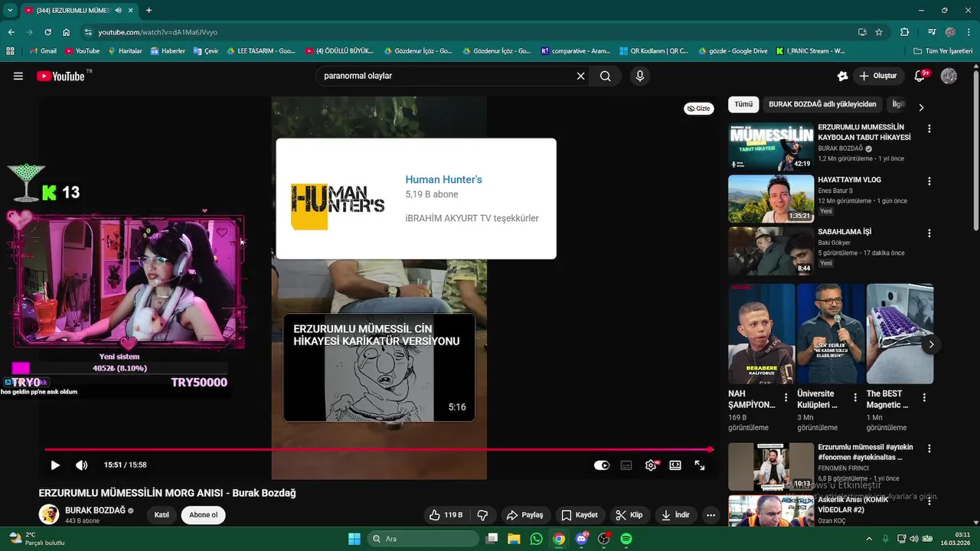The image size is (980, 551).
Task: Go to Chrome home page
Action: coord(67,32)
